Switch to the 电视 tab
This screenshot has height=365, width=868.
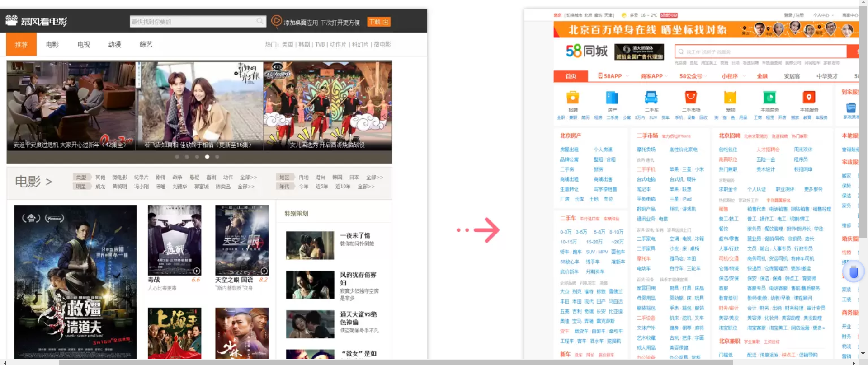pyautogui.click(x=84, y=44)
